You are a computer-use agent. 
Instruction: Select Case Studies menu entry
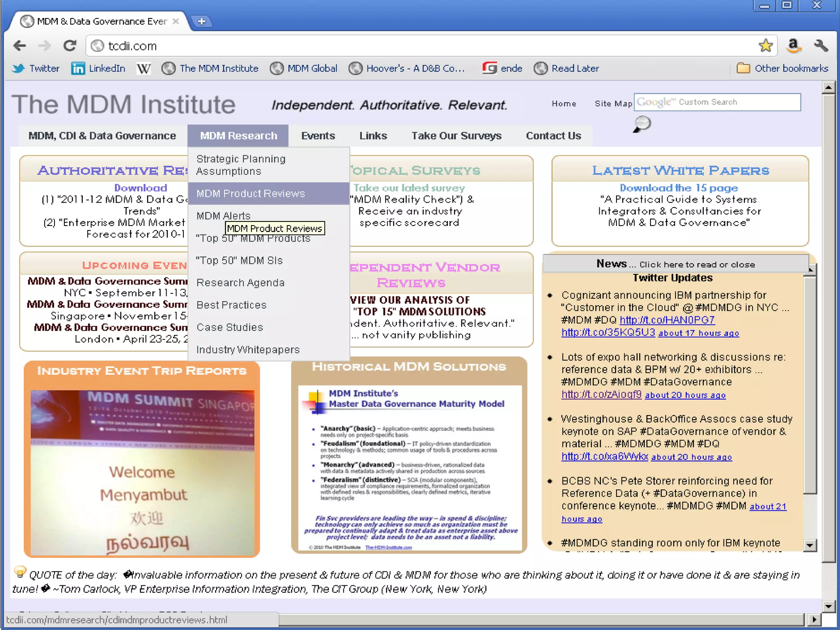tap(269, 327)
